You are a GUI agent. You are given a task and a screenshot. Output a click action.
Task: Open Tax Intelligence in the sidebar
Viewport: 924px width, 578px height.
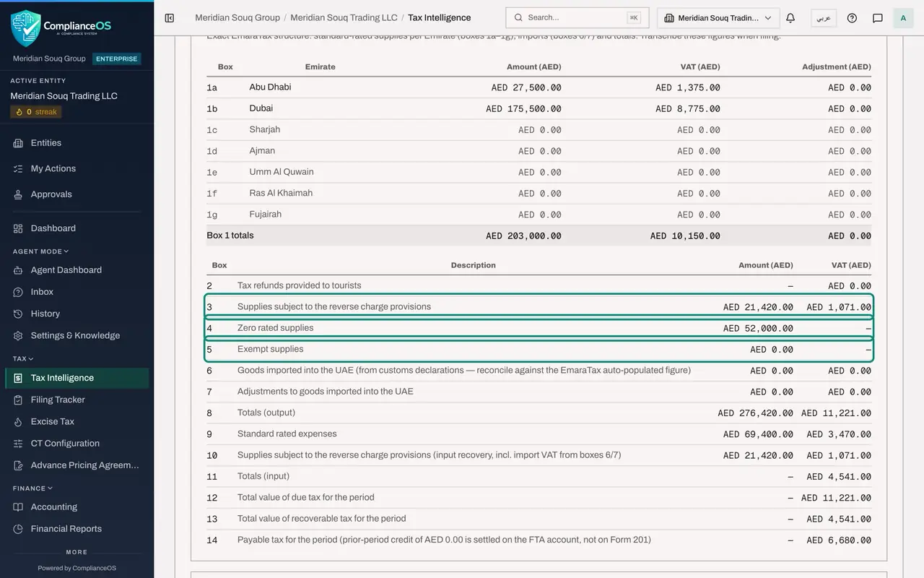pos(77,378)
